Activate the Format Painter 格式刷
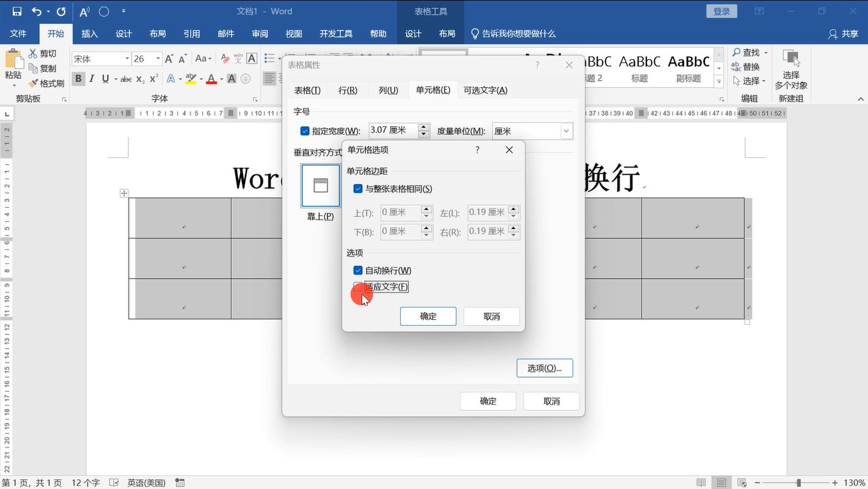This screenshot has height=489, width=868. [47, 83]
